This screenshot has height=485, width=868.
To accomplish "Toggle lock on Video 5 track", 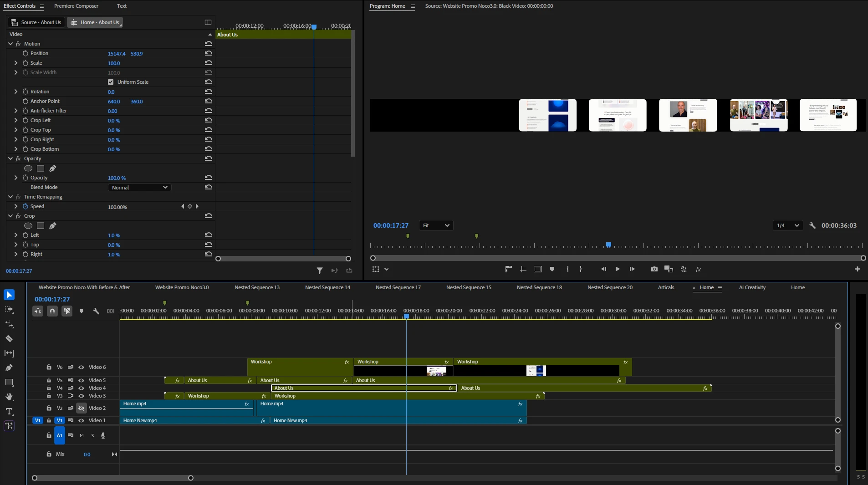I will click(x=49, y=380).
